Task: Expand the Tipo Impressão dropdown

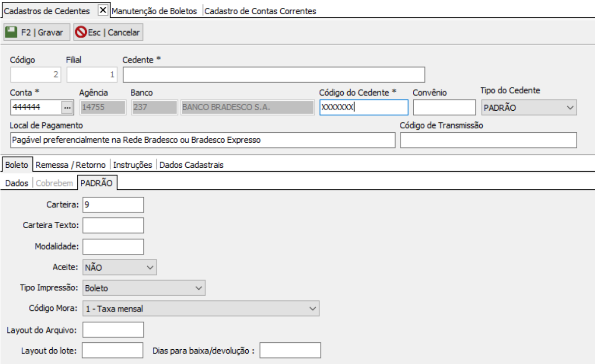Action: coord(198,287)
